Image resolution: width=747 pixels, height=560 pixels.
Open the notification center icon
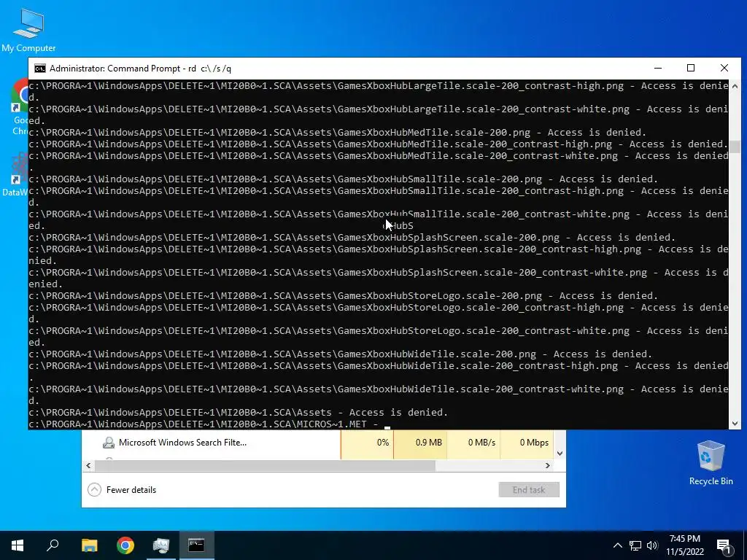[x=724, y=545]
